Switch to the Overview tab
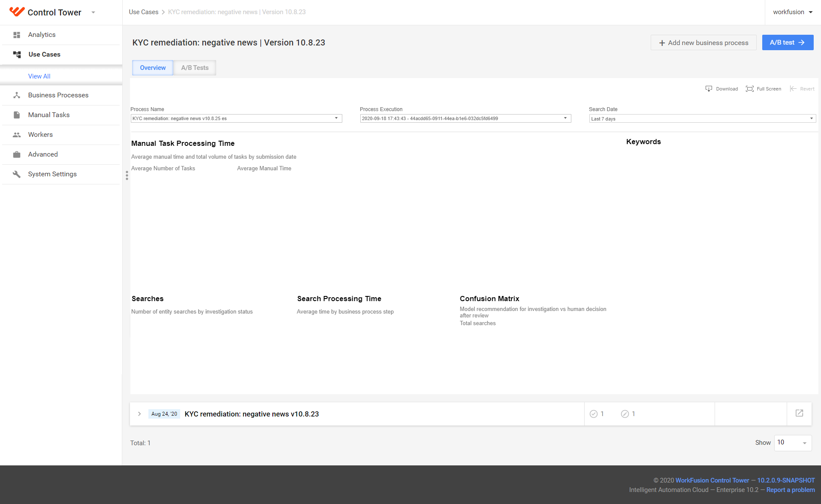Screen dimensions: 821x504 pos(153,68)
